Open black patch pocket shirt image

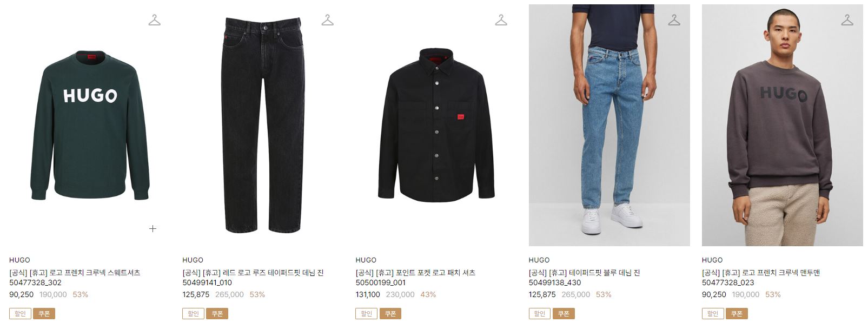coord(436,126)
